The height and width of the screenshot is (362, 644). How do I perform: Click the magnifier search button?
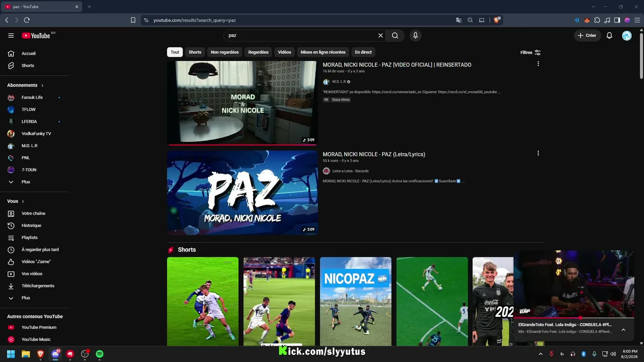[x=395, y=35]
